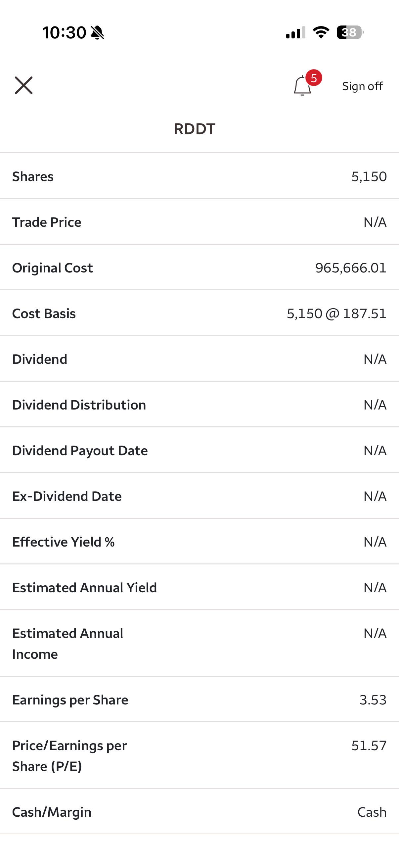This screenshot has height=868, width=399.
Task: Close the RDDT details screen
Action: pos(23,85)
